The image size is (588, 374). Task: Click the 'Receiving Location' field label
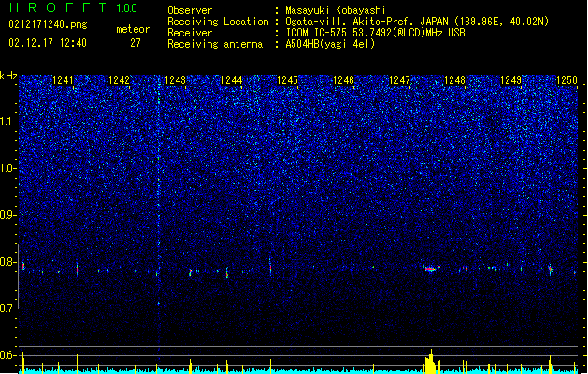[x=218, y=22]
